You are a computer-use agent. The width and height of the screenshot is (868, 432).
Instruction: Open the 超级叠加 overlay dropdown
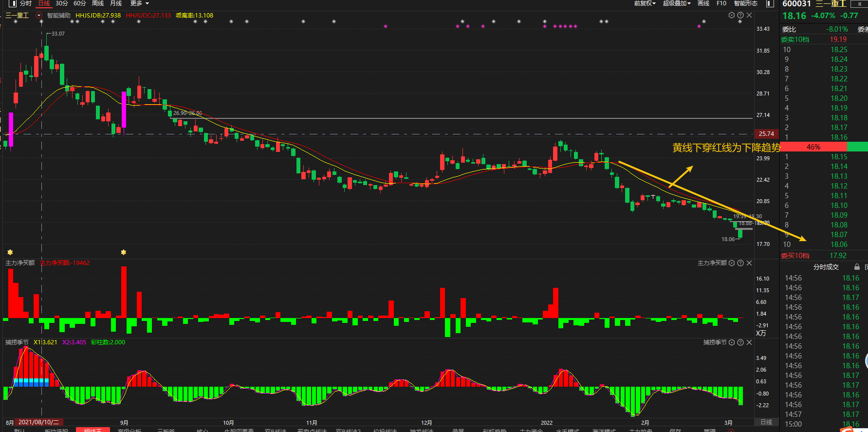[x=677, y=3]
